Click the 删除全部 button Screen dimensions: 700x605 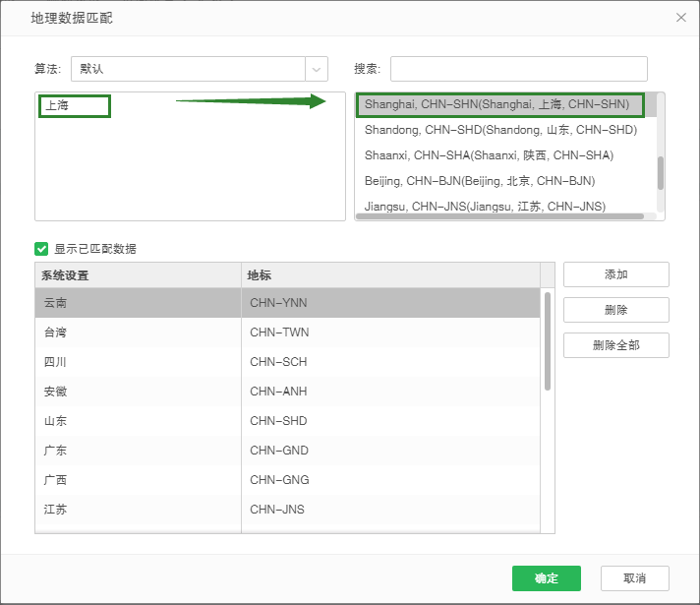click(615, 345)
